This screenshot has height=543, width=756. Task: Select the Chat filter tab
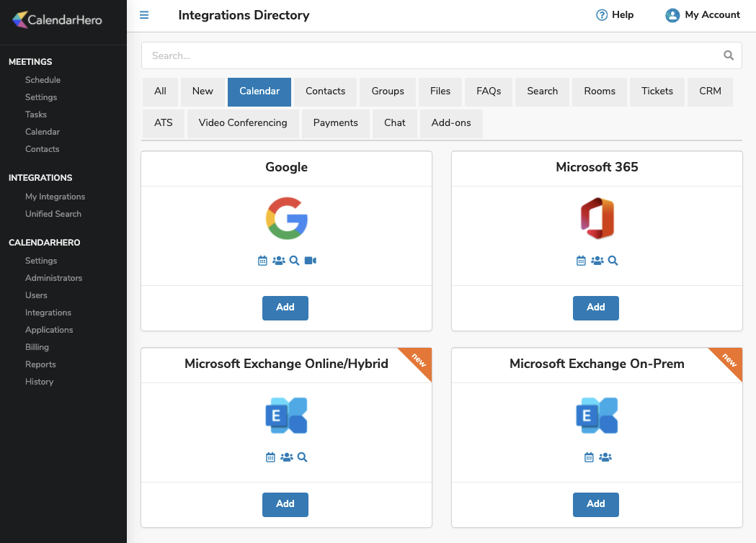[x=395, y=123]
